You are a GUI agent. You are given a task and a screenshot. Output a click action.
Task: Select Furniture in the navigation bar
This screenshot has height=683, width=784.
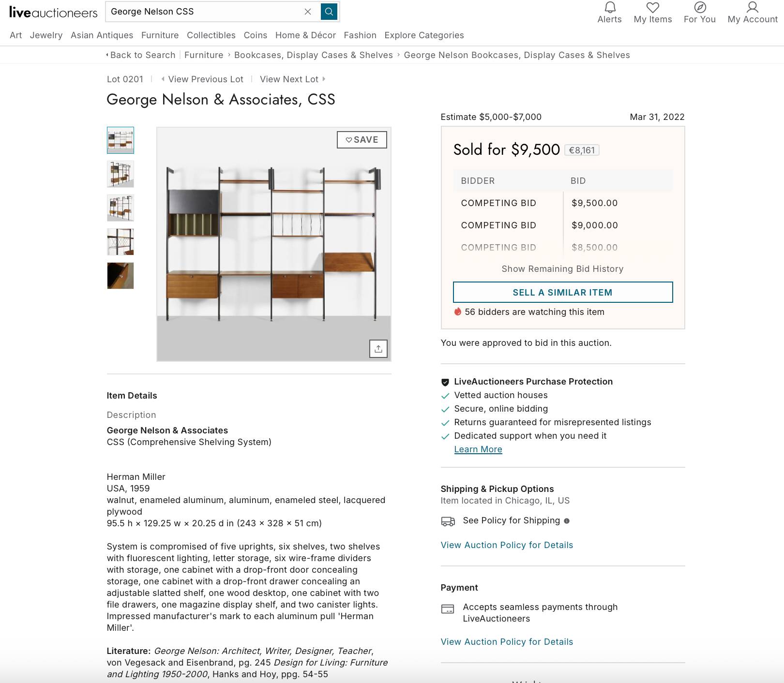[x=160, y=35]
